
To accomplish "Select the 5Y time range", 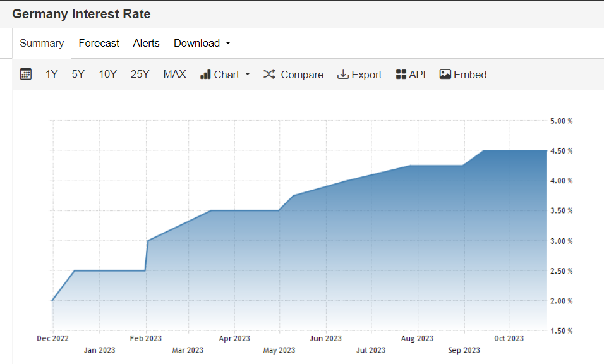I will point(78,75).
